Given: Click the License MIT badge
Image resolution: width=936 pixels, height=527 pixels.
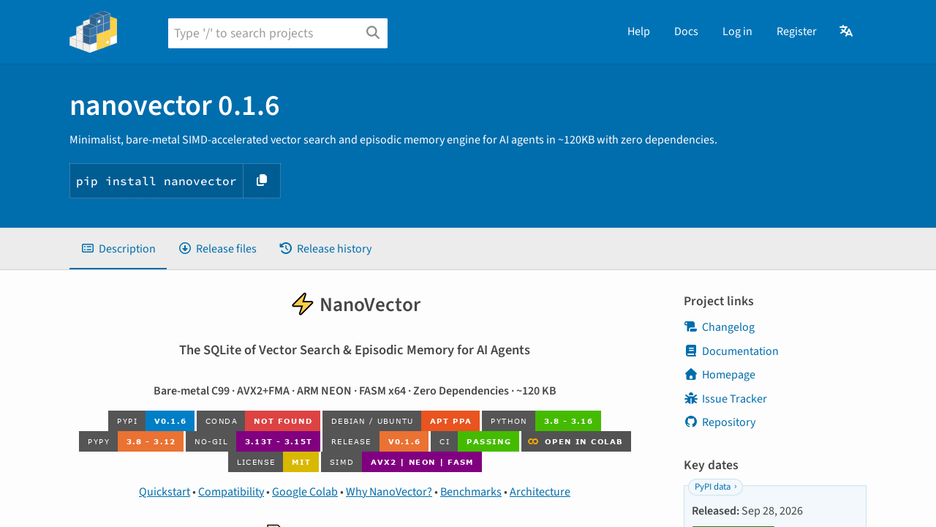Looking at the screenshot, I should 273,462.
